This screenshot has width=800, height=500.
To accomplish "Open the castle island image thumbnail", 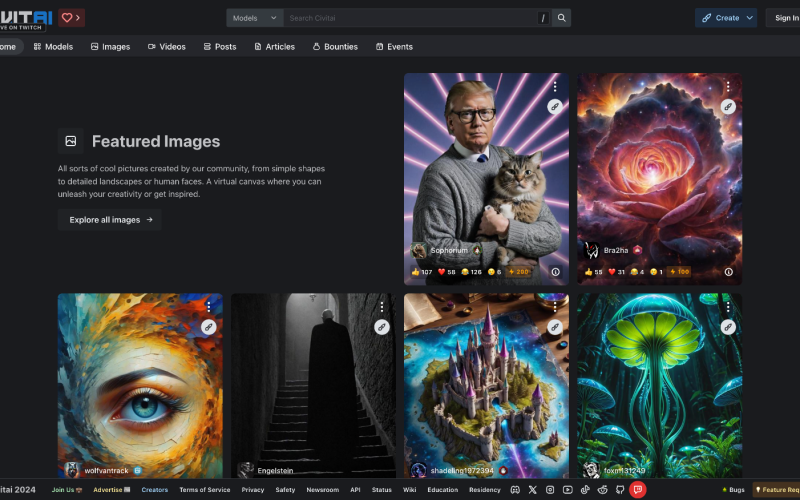I will pos(486,386).
